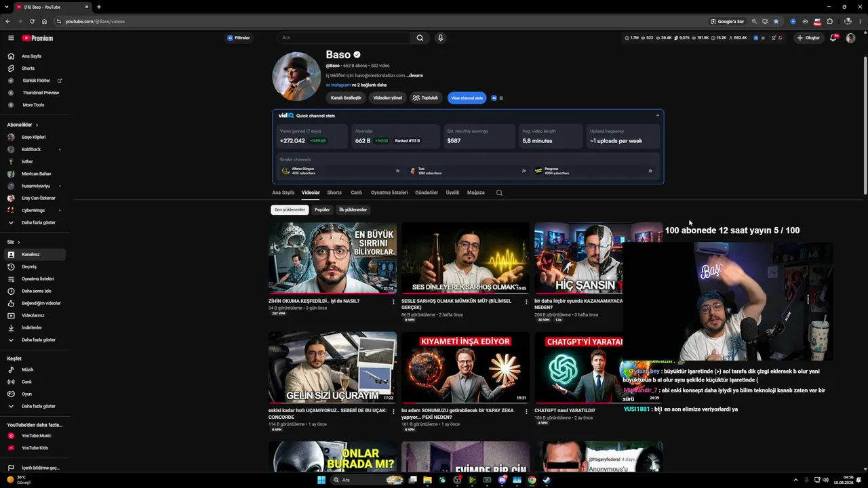Screen dimensions: 868x488
Task: Click the Kanalı özelleştir button
Action: [x=346, y=98]
